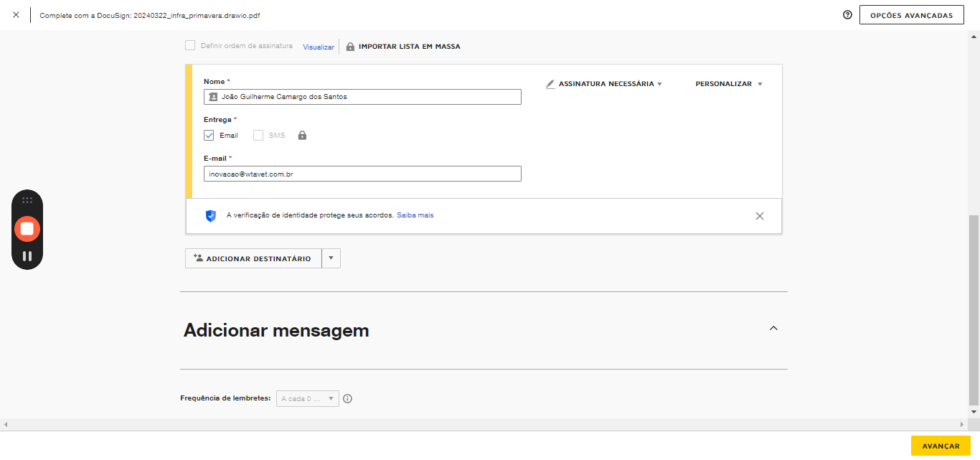Click IMPORTAR LISTA EM MASSA
Viewport: 980px width, 460px height.
tap(410, 47)
